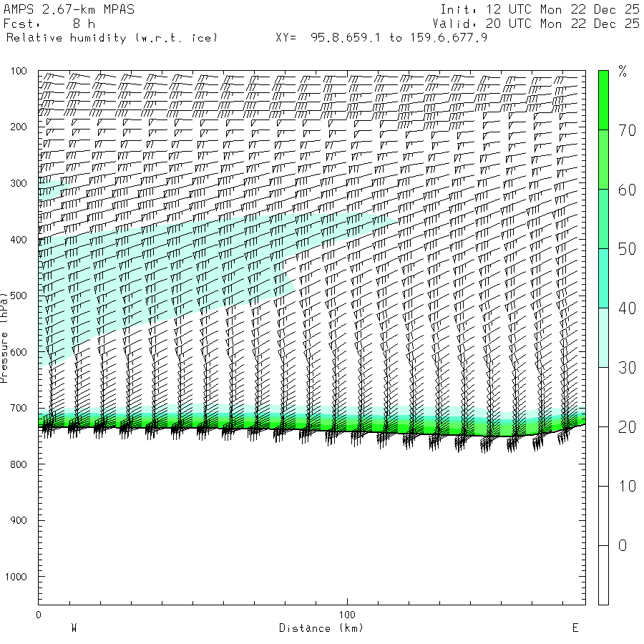Click the '0' distance axis label
Screen dimensions: 644x644
click(x=39, y=615)
